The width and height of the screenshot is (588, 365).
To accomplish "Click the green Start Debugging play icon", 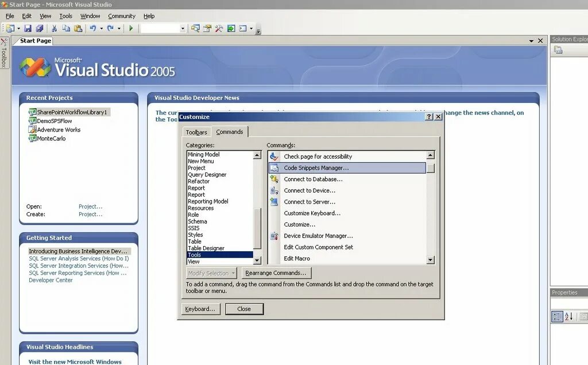I will click(x=131, y=28).
